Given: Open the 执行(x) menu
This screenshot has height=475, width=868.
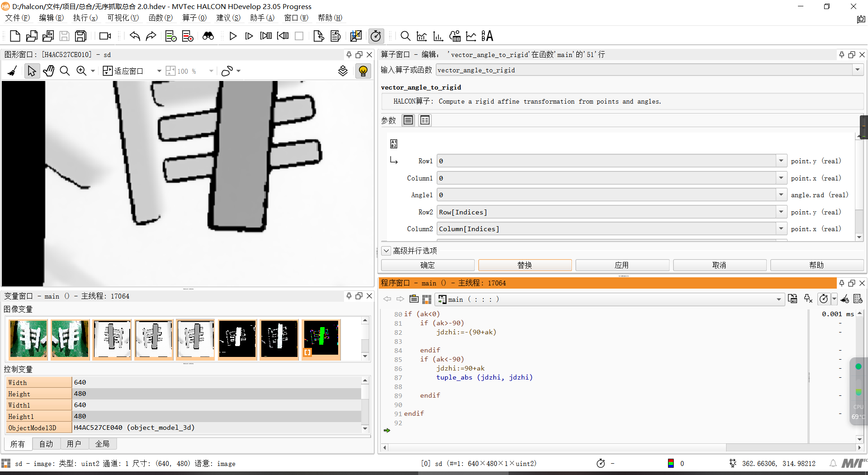Looking at the screenshot, I should 85,18.
